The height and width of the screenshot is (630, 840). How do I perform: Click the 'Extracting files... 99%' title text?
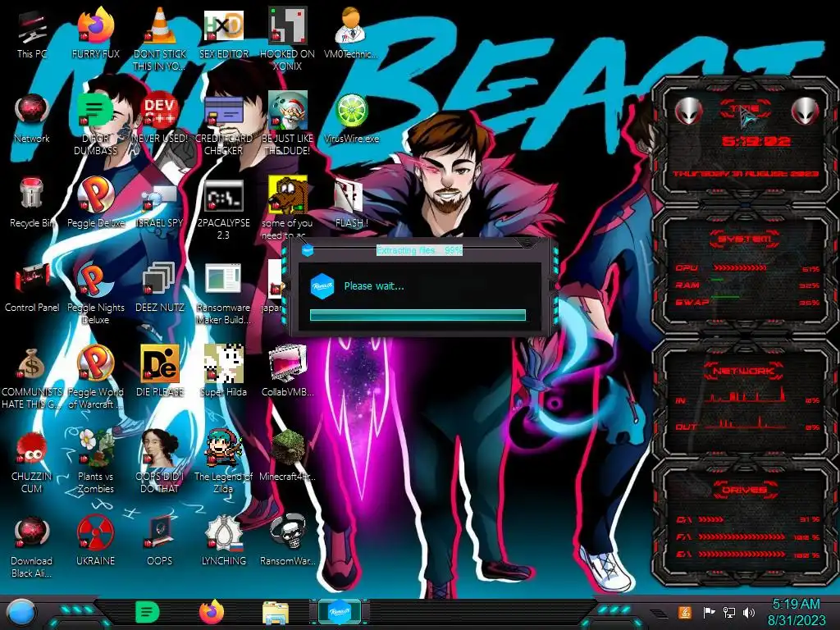point(419,250)
